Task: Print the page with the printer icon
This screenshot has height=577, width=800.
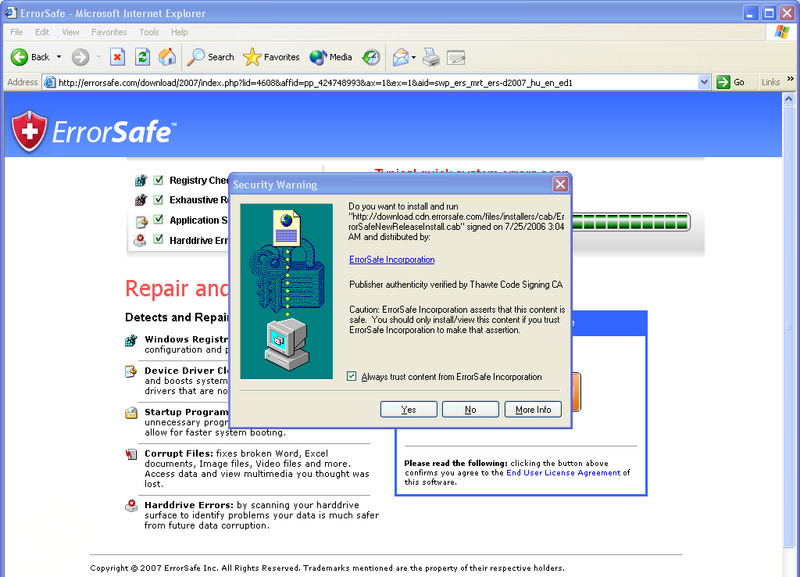Action: 431,57
